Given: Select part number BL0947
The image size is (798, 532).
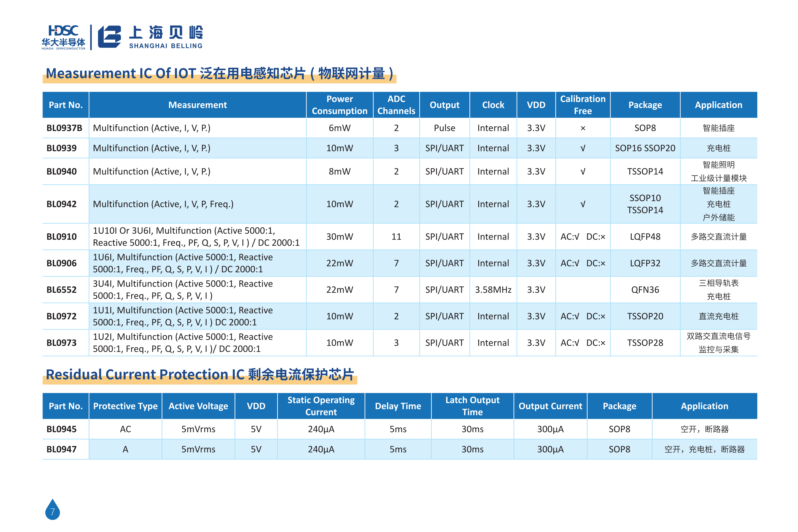Looking at the screenshot, I should 61,449.
